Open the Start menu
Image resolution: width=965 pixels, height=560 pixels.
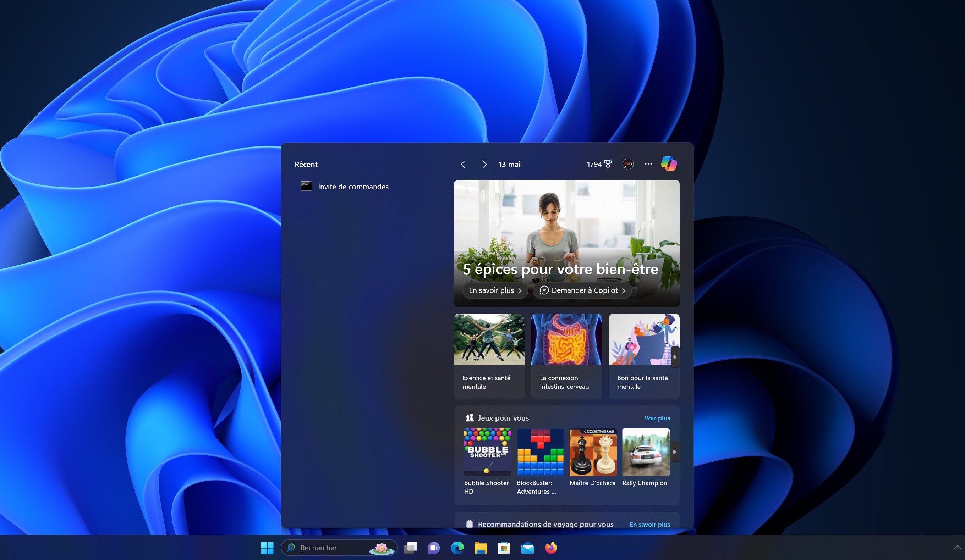(x=267, y=548)
